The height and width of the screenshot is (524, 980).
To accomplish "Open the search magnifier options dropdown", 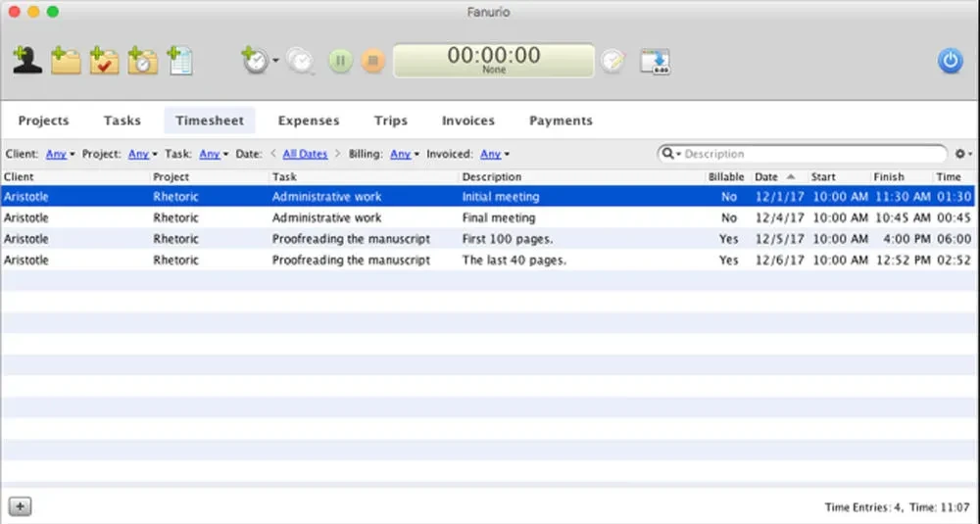I will coord(671,154).
